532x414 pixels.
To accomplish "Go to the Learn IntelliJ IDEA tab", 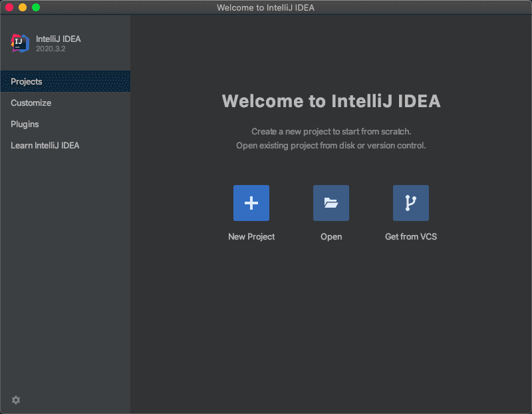I will click(45, 146).
